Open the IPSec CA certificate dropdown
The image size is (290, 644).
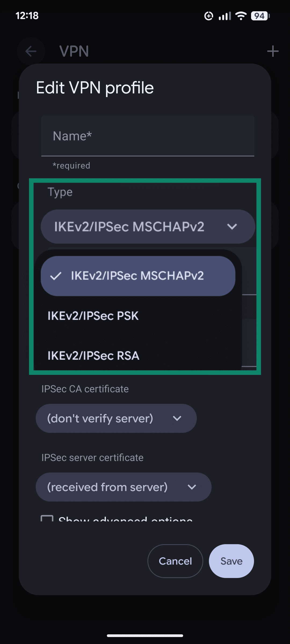coord(116,418)
